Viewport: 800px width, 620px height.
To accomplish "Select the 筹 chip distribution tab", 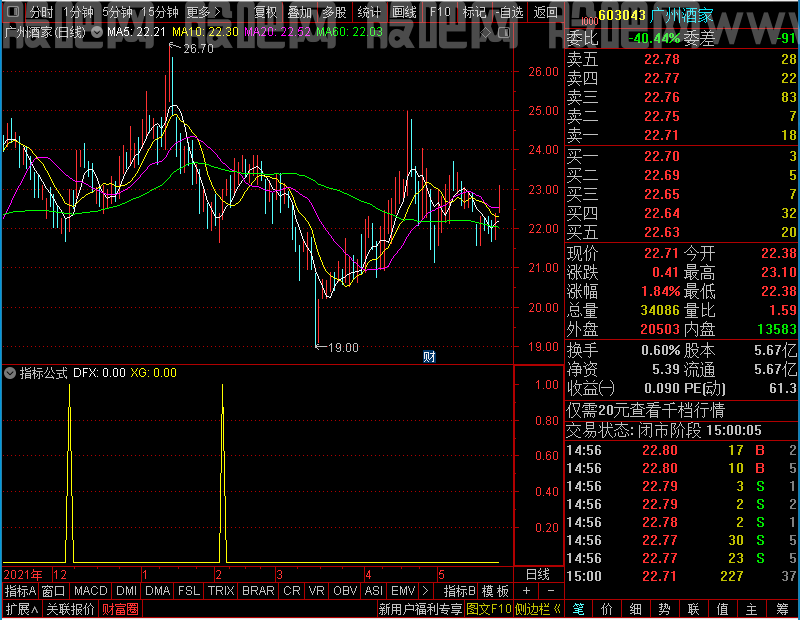I will coord(783,609).
